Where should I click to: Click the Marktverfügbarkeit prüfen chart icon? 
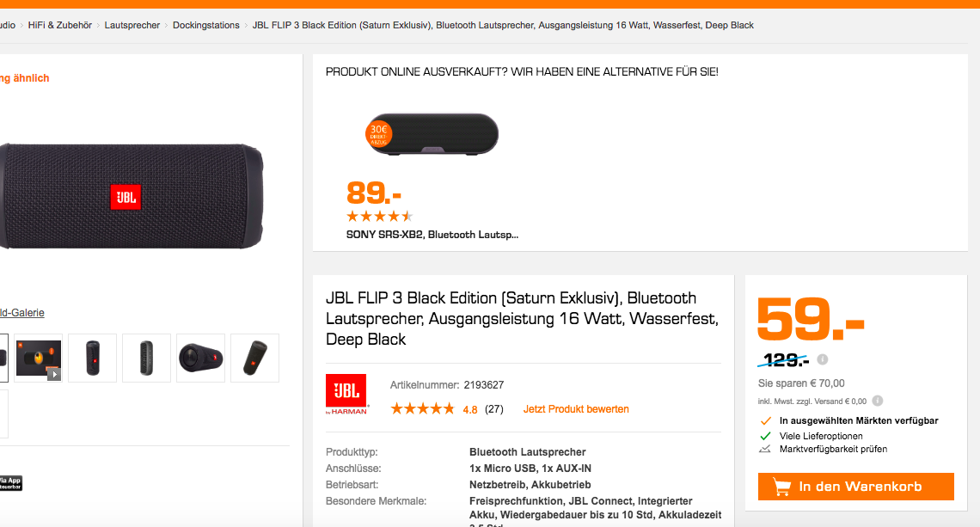(765, 449)
